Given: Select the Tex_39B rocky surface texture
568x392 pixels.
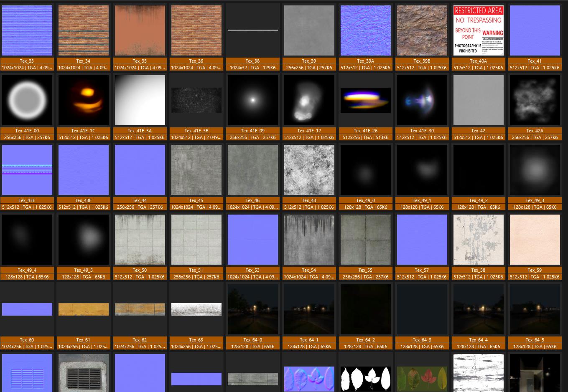Looking at the screenshot, I should click(422, 30).
